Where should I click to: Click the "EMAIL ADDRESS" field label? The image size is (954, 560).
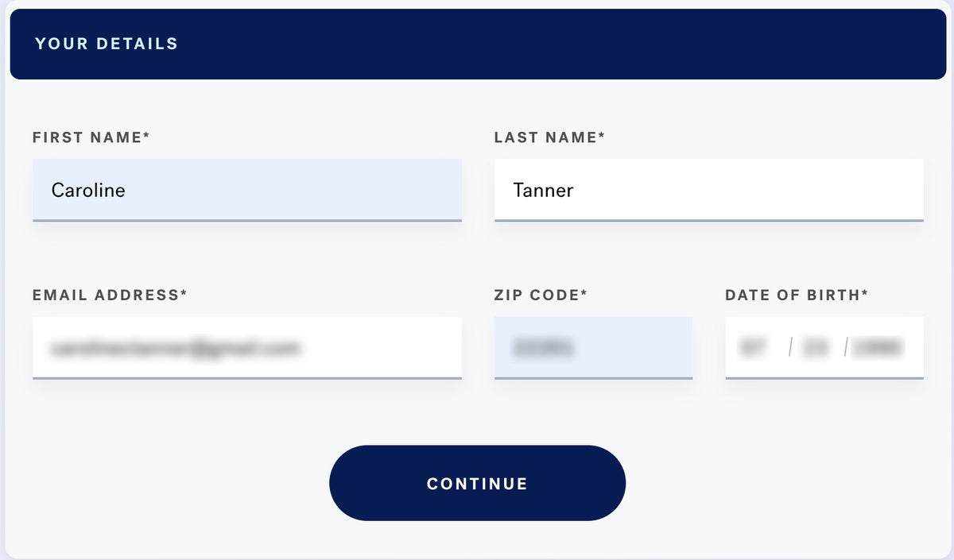click(110, 295)
